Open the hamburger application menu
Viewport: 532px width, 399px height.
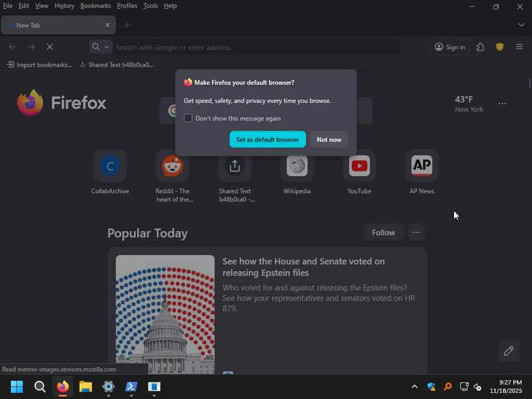pyautogui.click(x=520, y=47)
